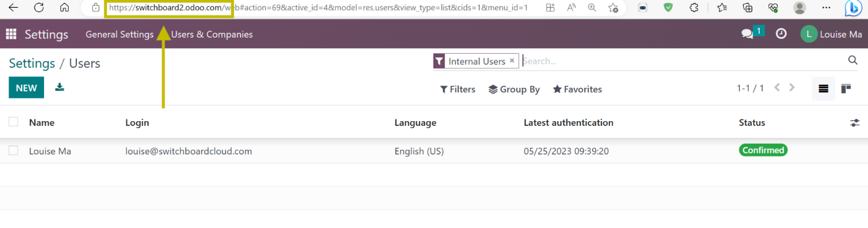
Task: Tick the checkbox for Louise Ma row
Action: click(13, 150)
